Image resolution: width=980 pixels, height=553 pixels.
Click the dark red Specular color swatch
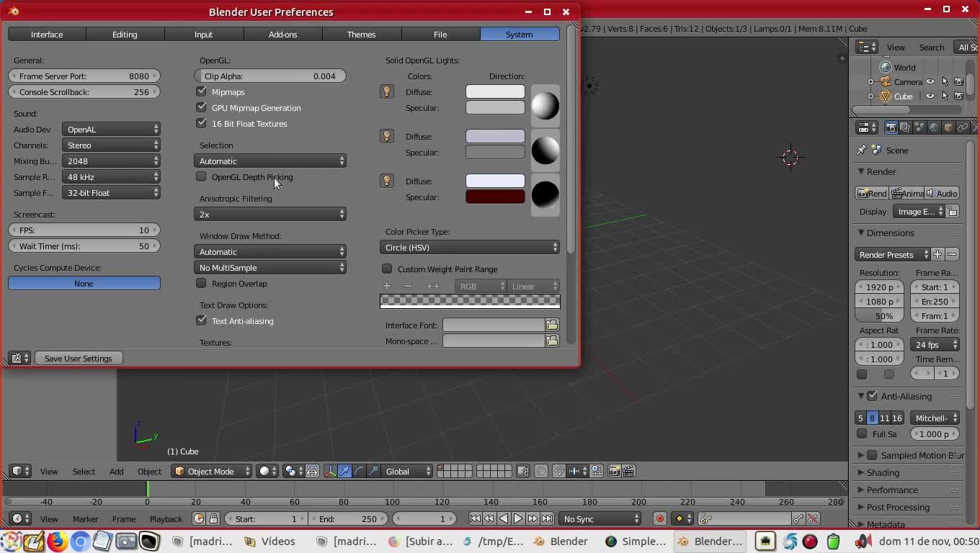[495, 197]
